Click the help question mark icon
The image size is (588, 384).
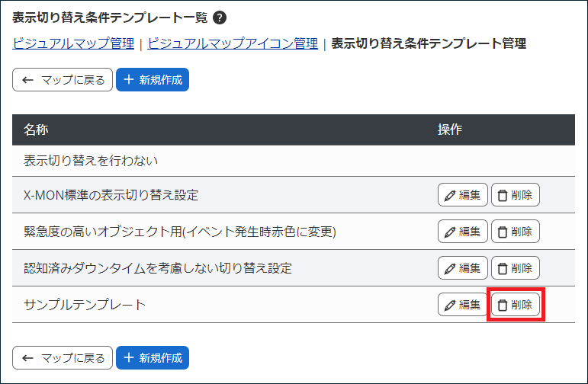[x=220, y=18]
